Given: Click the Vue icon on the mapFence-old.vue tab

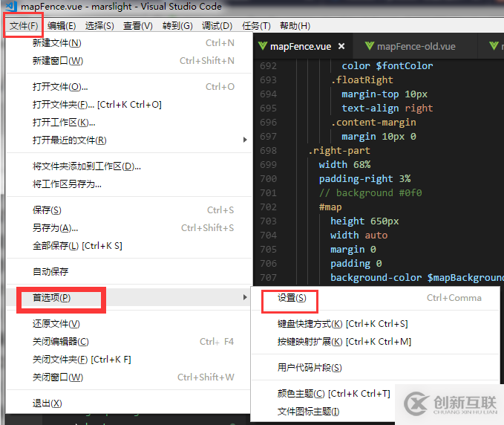Looking at the screenshot, I should tap(370, 46).
